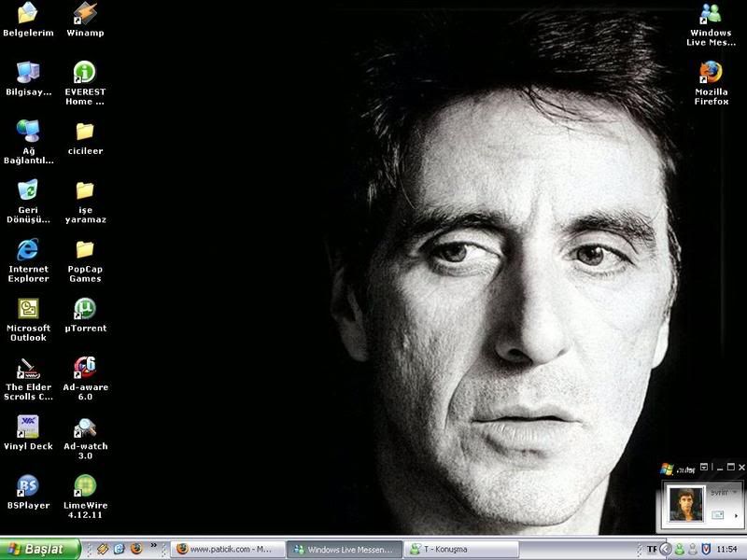Expand the quick launch overflow chevron
747x560 pixels.
[x=154, y=548]
